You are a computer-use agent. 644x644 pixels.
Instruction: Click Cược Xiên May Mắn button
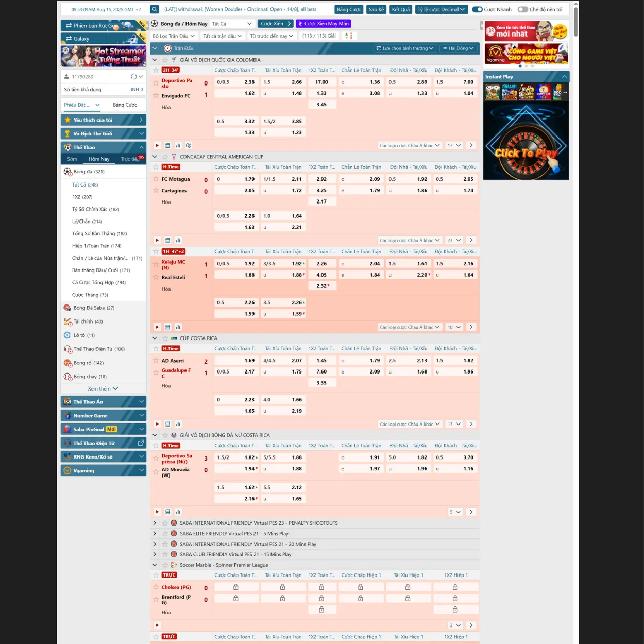(323, 24)
